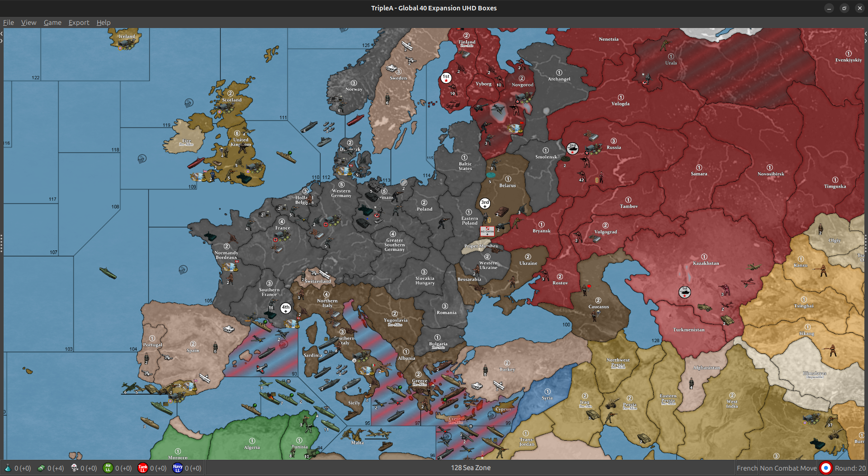
Task: Select the 3rd army marker in Eastern Poland
Action: tap(485, 203)
